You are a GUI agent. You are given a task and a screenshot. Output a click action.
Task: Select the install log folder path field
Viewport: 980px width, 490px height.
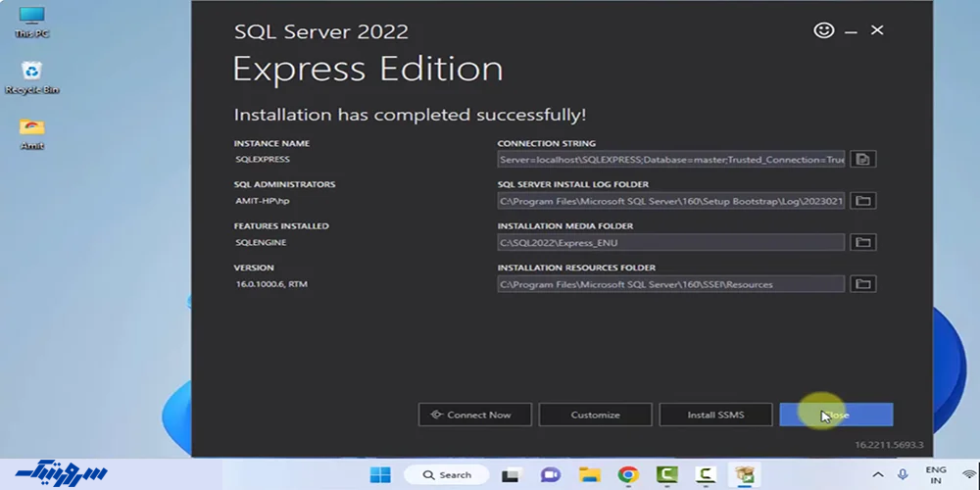point(671,201)
